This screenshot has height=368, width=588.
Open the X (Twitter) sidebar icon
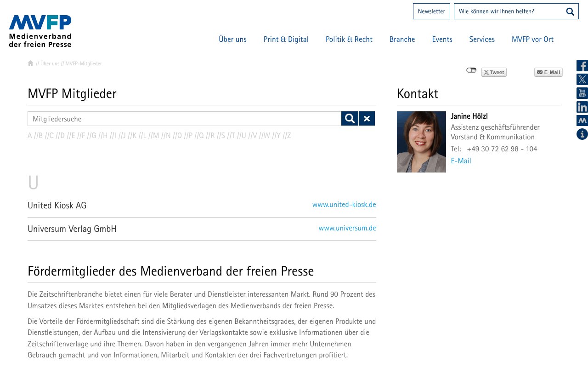(582, 79)
